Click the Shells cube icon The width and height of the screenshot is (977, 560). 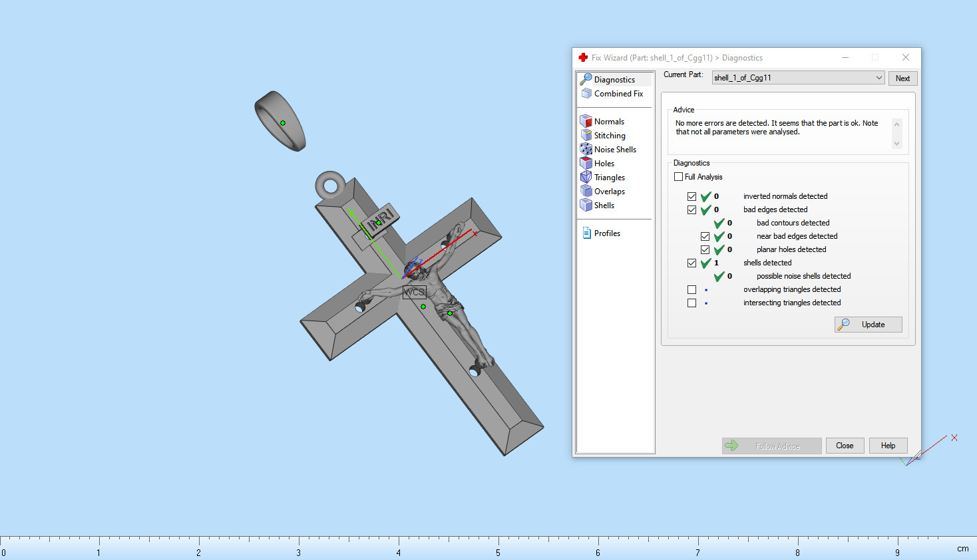586,205
